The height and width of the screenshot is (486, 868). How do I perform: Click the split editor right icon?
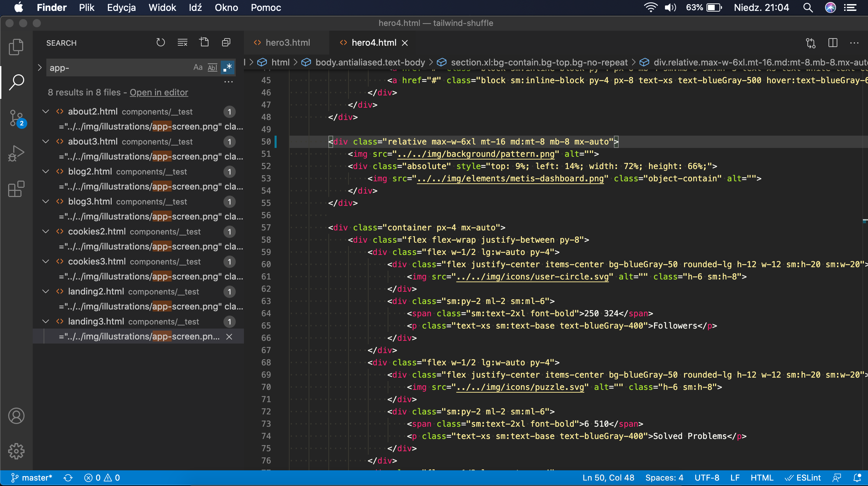coord(833,43)
